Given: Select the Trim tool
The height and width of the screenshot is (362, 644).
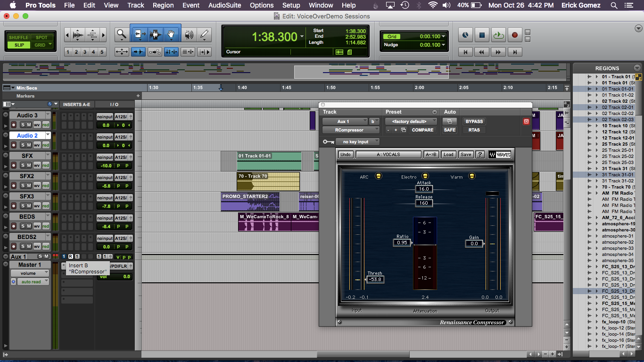Looking at the screenshot, I should coord(140,34).
